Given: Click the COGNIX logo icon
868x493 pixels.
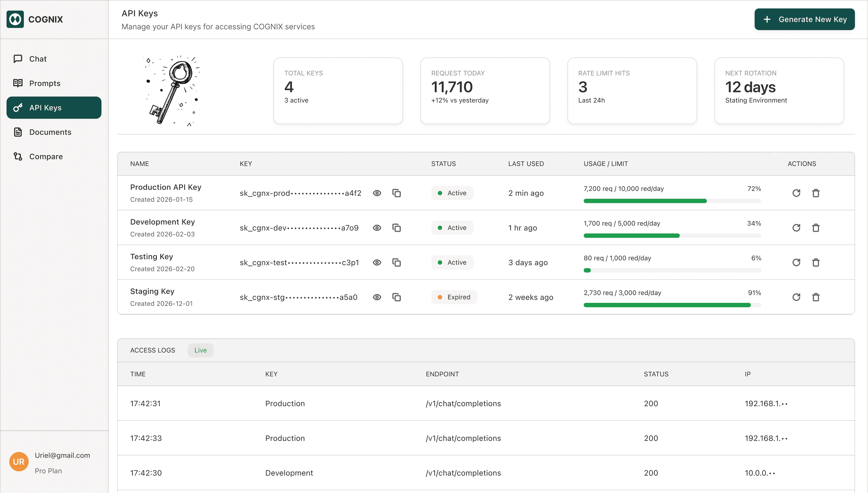Looking at the screenshot, I should pos(15,19).
